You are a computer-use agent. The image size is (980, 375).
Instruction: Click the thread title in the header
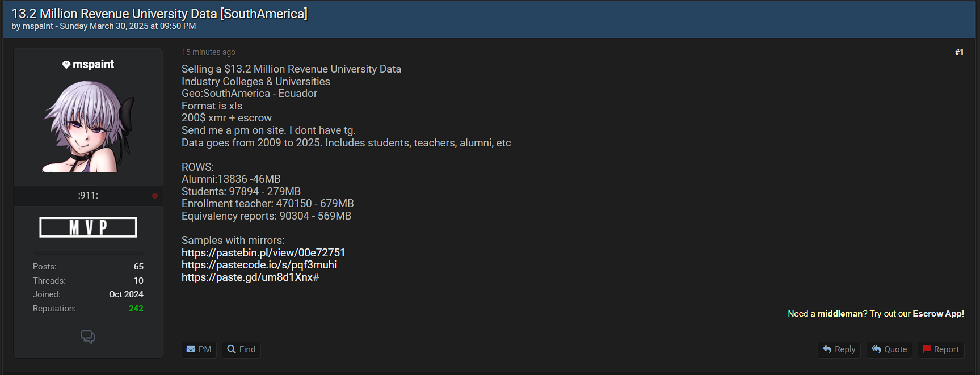159,14
